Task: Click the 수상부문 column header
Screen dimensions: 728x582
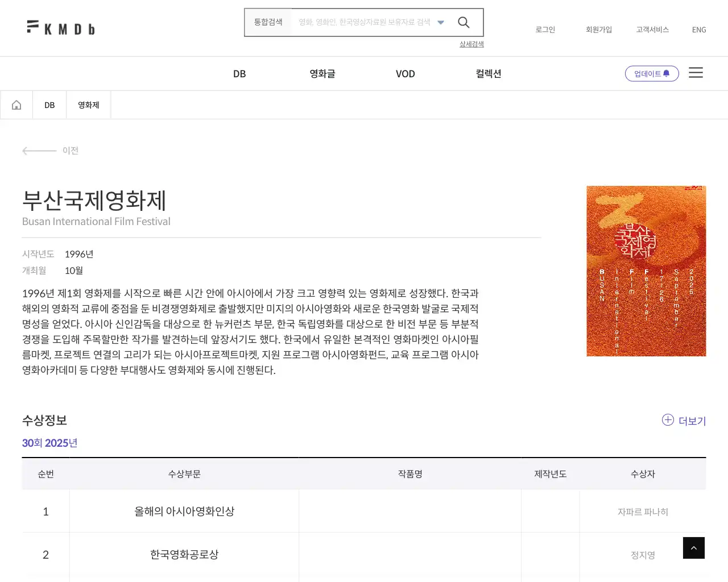Action: pyautogui.click(x=184, y=474)
